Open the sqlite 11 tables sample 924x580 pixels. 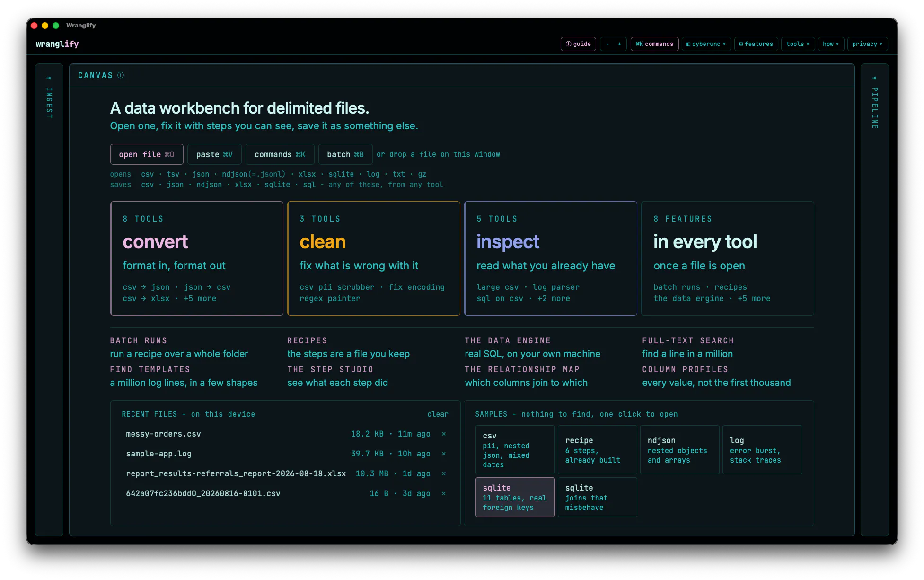515,497
